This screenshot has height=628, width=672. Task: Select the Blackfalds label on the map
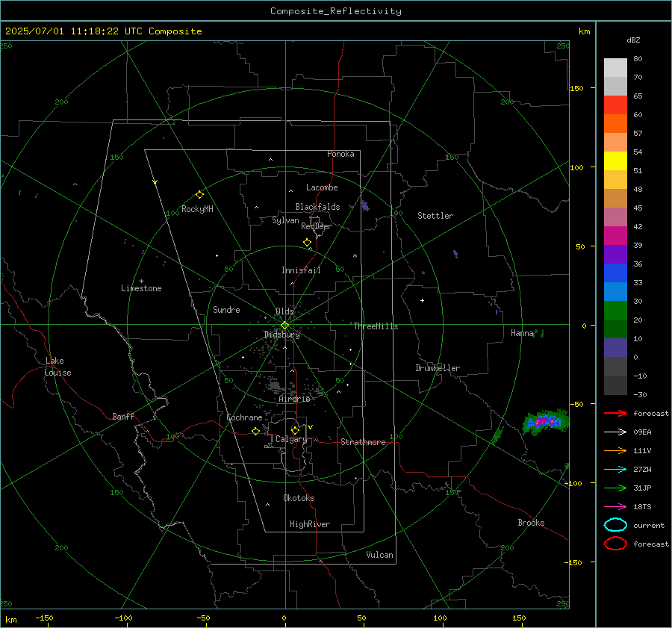click(317, 207)
